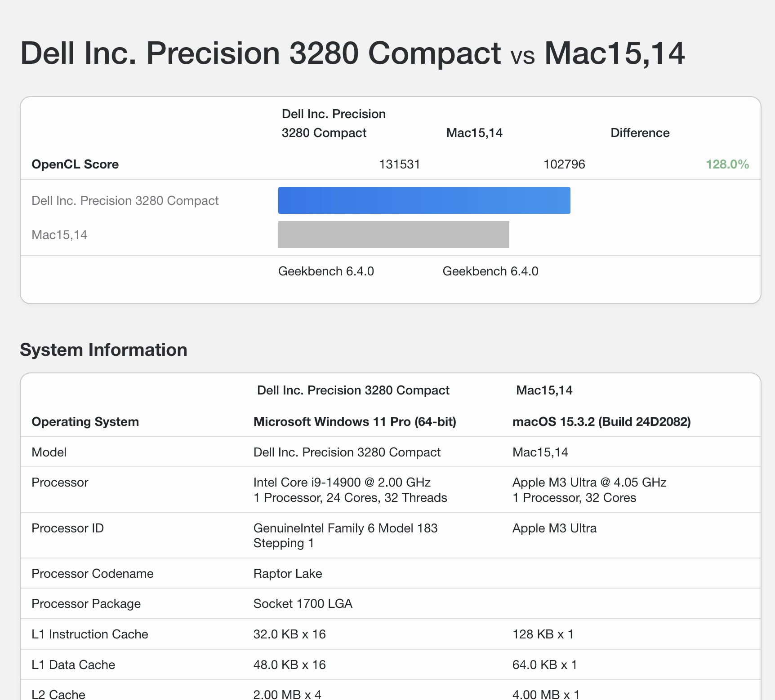Click the Raptor Lake codename value

click(x=288, y=574)
